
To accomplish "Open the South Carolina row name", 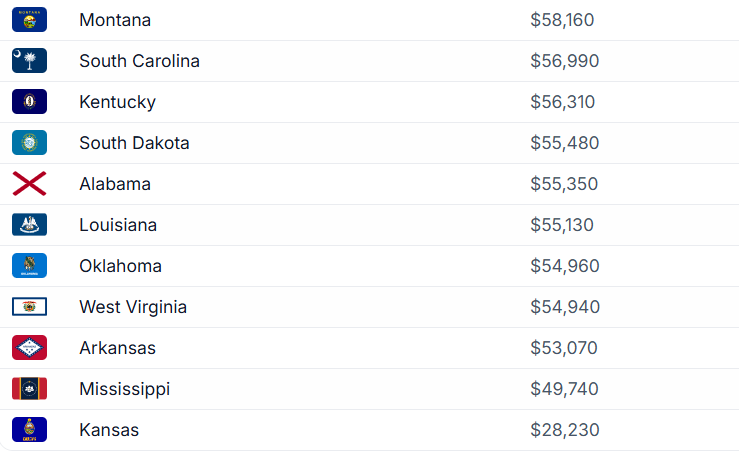I will 140,61.
